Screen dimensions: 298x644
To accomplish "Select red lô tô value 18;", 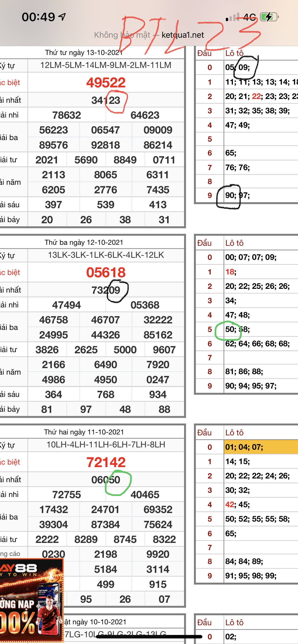I will coord(231,271).
